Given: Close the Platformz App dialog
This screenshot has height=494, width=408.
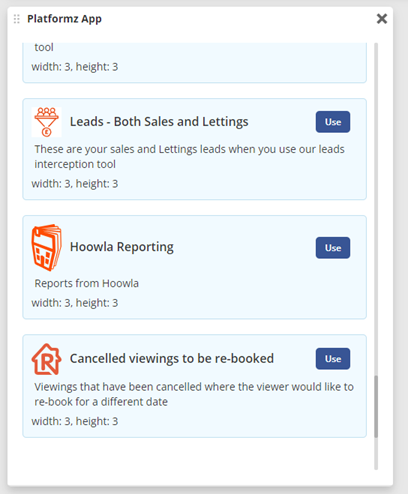Looking at the screenshot, I should click(x=382, y=19).
